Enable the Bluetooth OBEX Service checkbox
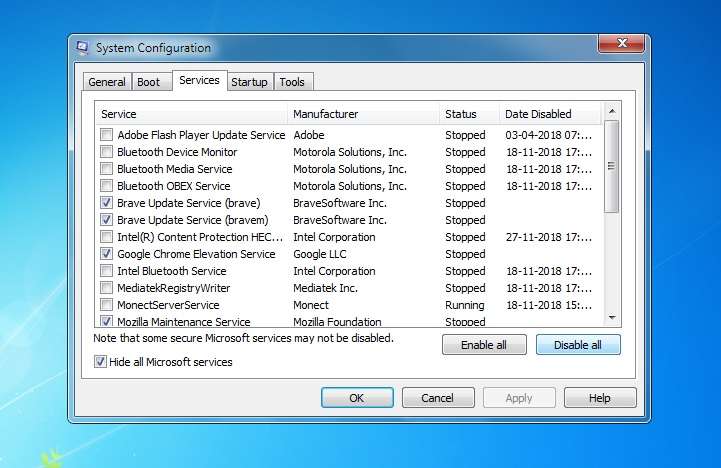This screenshot has height=468, width=721. point(106,186)
